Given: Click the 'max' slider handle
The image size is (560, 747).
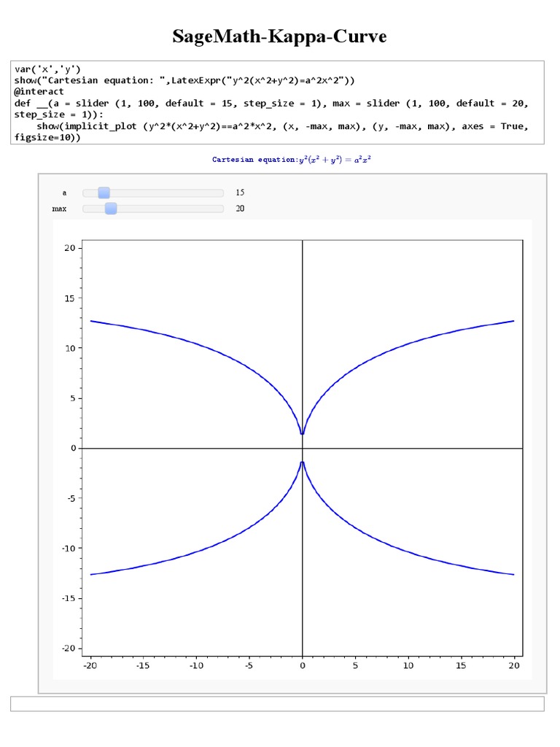Looking at the screenshot, I should point(111,209).
